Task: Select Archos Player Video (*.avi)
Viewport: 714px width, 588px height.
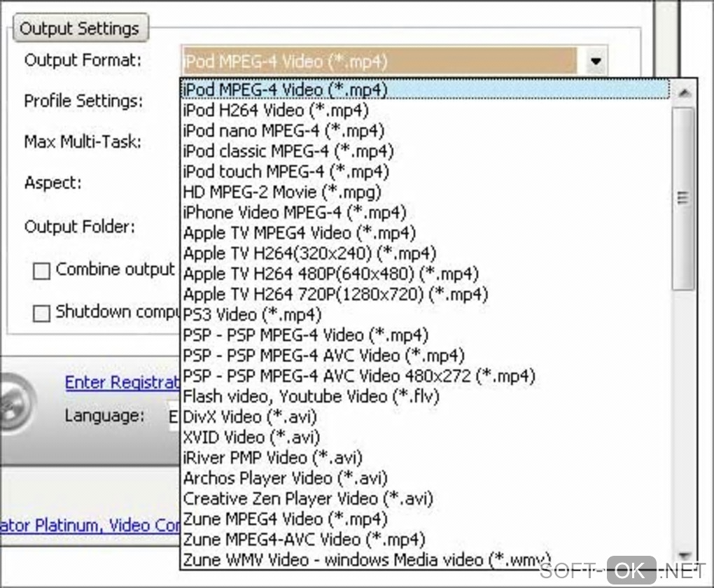Action: (426, 478)
